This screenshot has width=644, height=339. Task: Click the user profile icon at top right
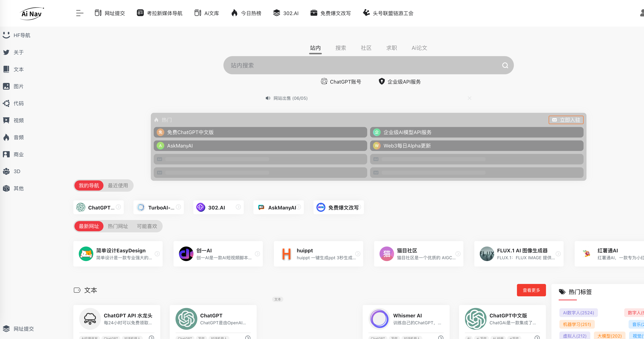coord(642,13)
